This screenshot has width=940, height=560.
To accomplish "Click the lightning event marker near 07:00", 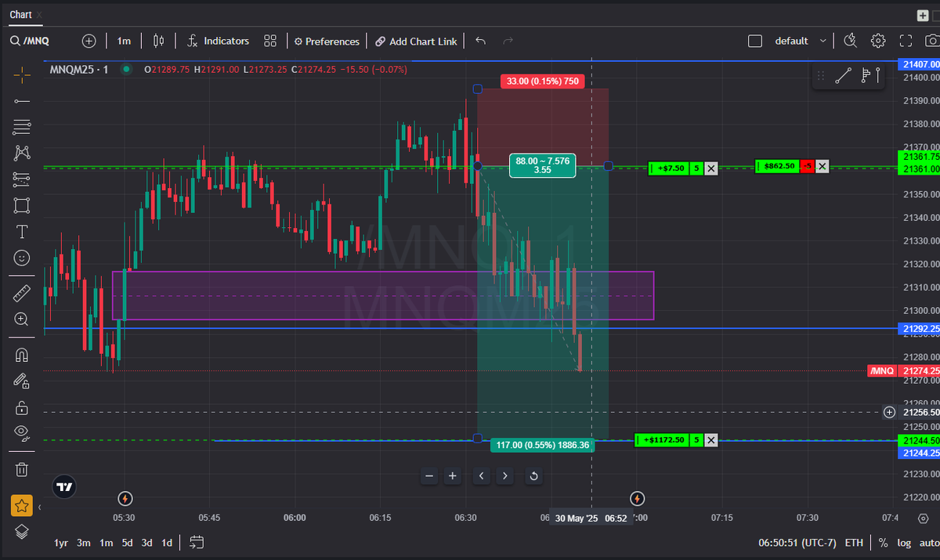I will coord(638,498).
